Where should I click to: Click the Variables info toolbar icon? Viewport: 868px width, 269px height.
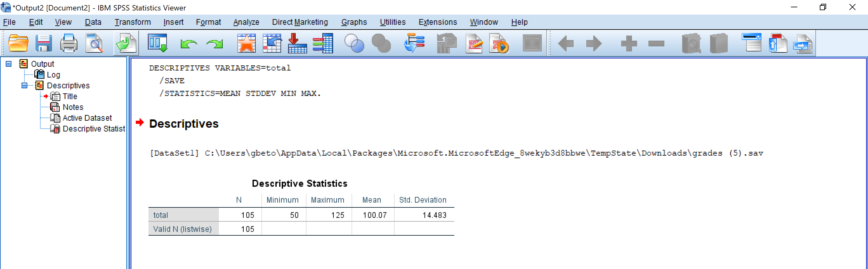(x=323, y=43)
